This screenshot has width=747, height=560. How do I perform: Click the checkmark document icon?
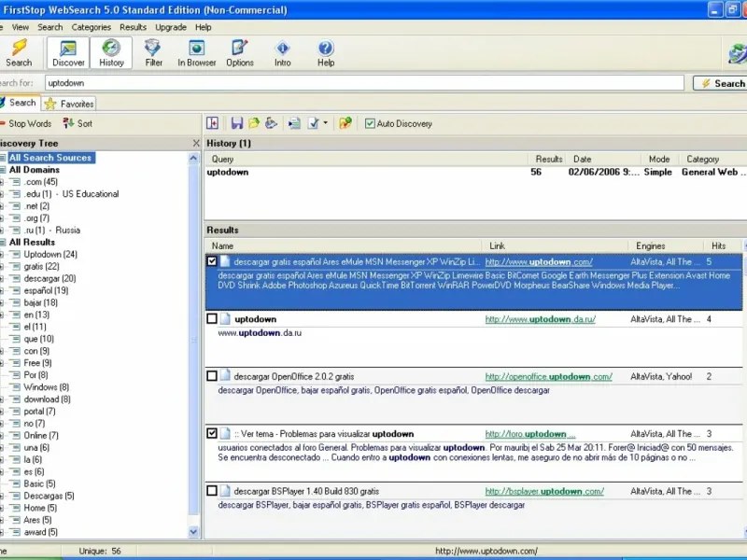pyautogui.click(x=314, y=123)
